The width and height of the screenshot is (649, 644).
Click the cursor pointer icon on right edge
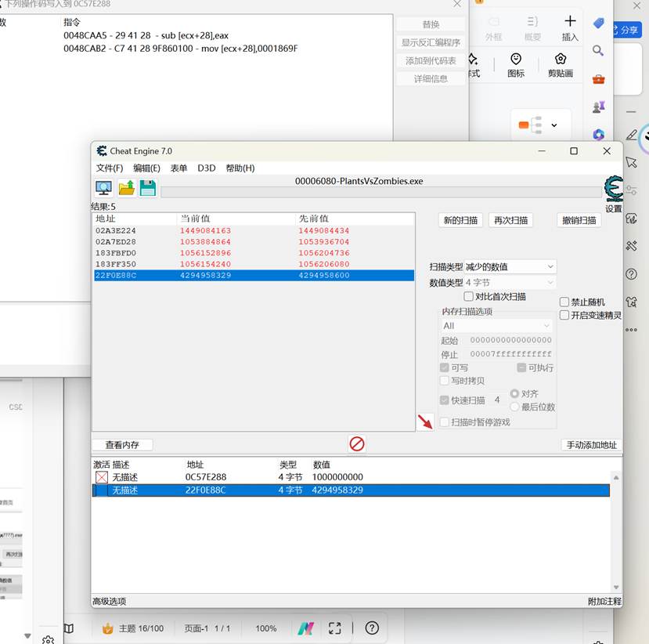tap(631, 162)
